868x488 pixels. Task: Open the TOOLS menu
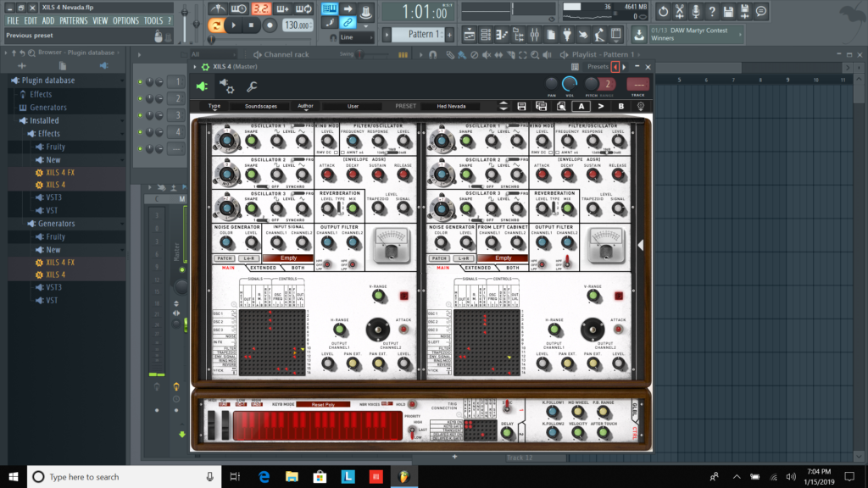pos(153,20)
